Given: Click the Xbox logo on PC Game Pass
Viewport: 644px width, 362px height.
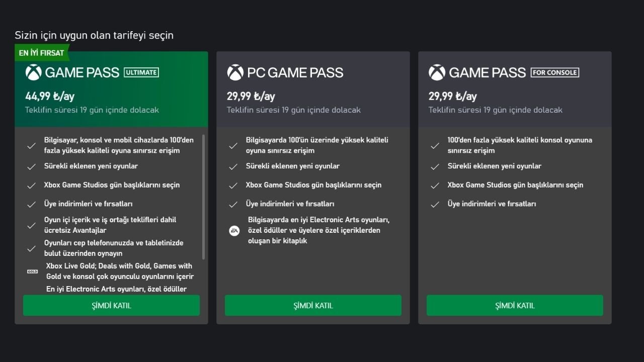Looking at the screenshot, I should pos(235,72).
